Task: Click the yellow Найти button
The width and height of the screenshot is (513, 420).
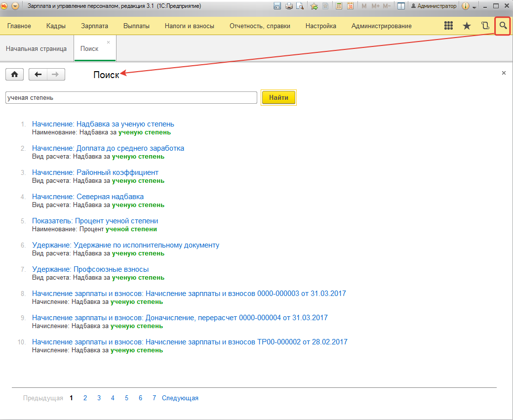Action: point(279,97)
